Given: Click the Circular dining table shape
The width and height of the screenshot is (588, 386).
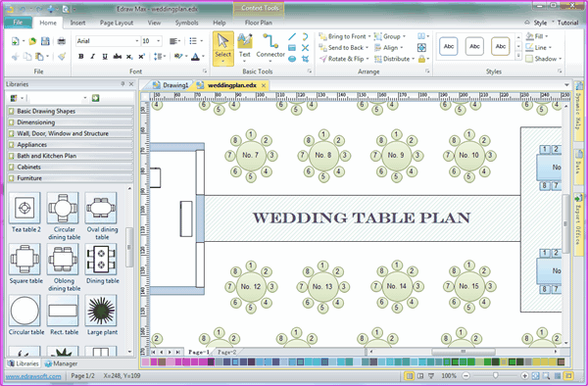Looking at the screenshot, I should [64, 216].
